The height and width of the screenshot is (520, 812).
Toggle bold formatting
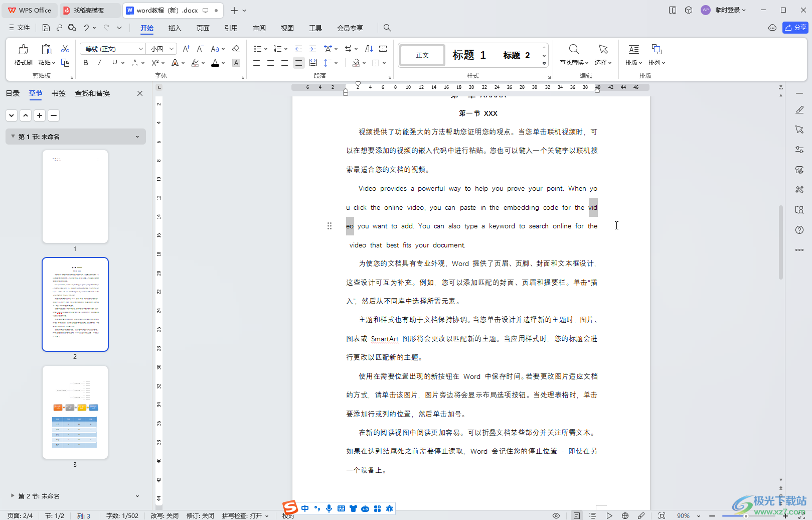(86, 63)
